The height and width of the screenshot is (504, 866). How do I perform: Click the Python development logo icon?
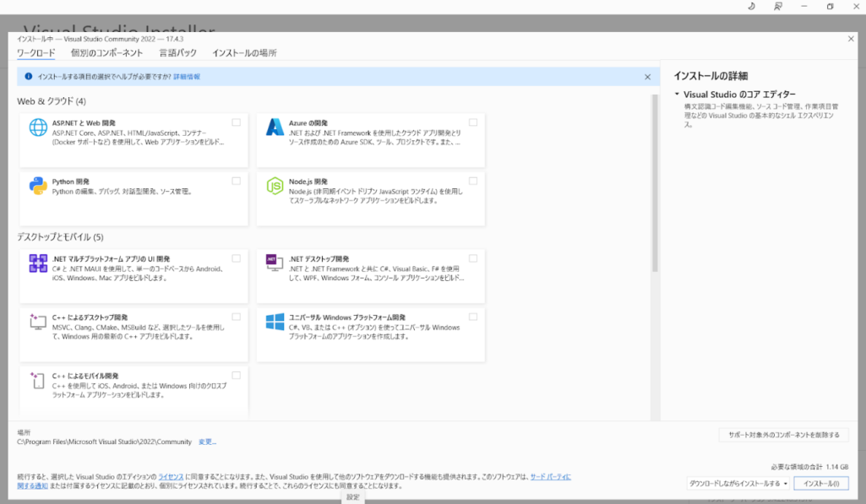38,186
